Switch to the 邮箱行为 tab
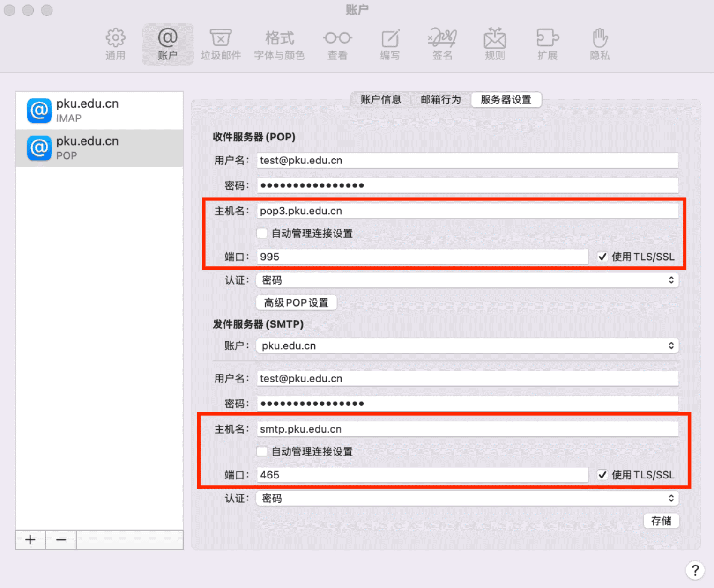714x588 pixels. pyautogui.click(x=440, y=100)
